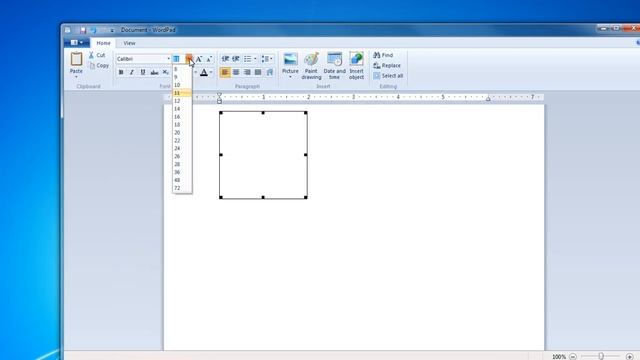Choose font size 72 from the list
This screenshot has height=360, width=640.
pyautogui.click(x=182, y=188)
